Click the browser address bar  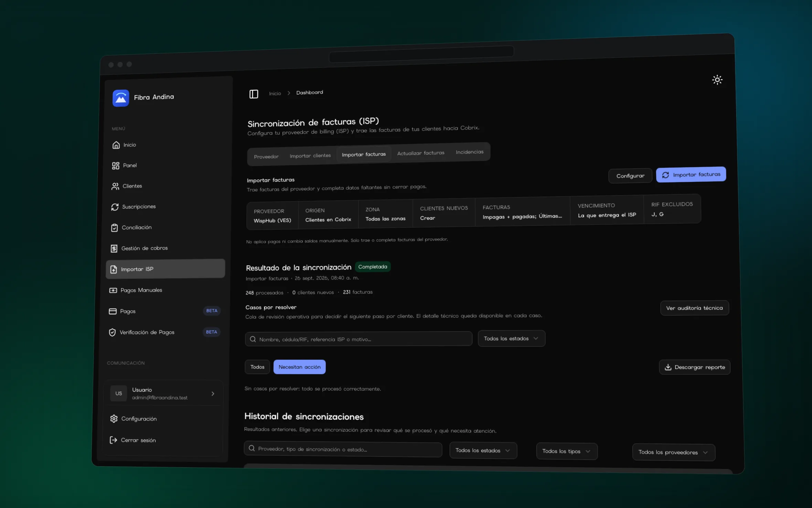click(x=421, y=54)
